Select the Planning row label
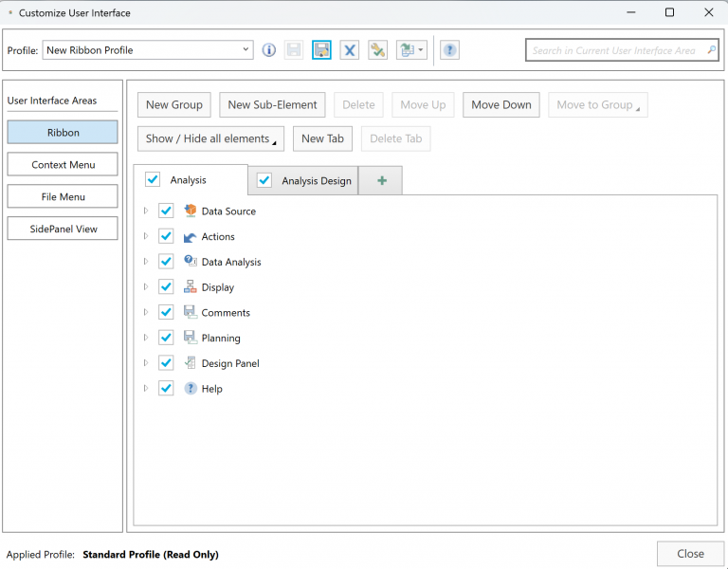Screen dimensions: 728x569 (221, 339)
